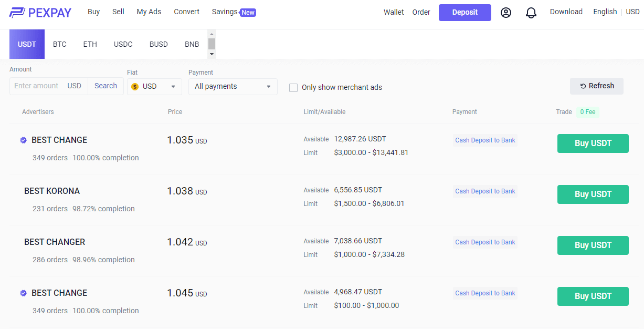
Task: Switch to the USDC tab
Action: point(123,44)
